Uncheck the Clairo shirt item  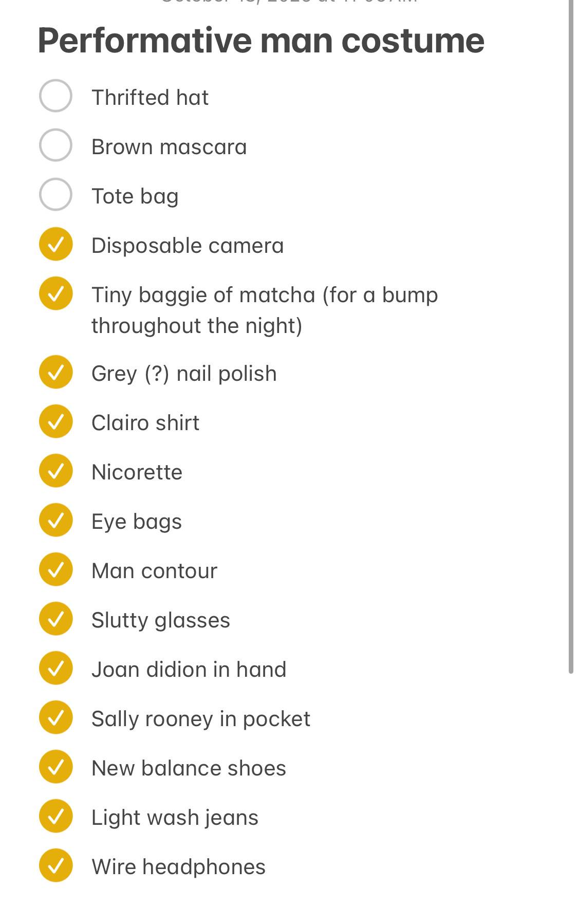pos(55,421)
